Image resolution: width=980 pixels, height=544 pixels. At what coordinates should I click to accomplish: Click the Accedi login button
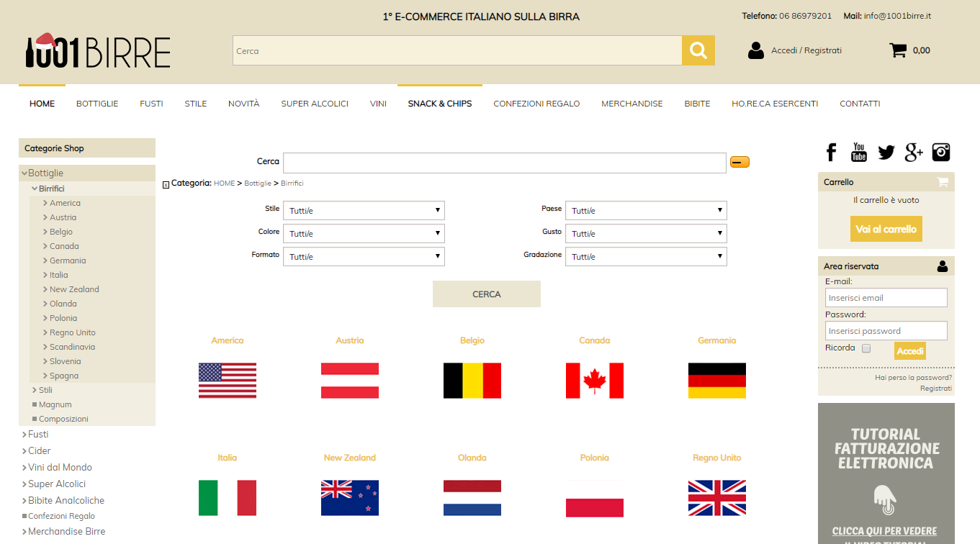[x=910, y=351]
